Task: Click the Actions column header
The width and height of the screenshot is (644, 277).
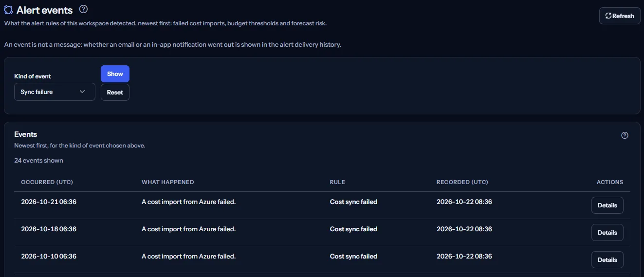Action: 610,182
